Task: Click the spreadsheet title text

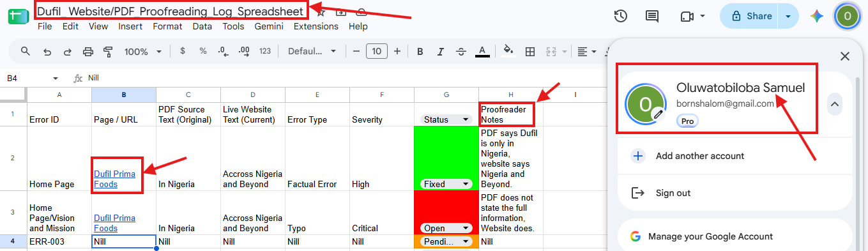Action: pyautogui.click(x=170, y=11)
